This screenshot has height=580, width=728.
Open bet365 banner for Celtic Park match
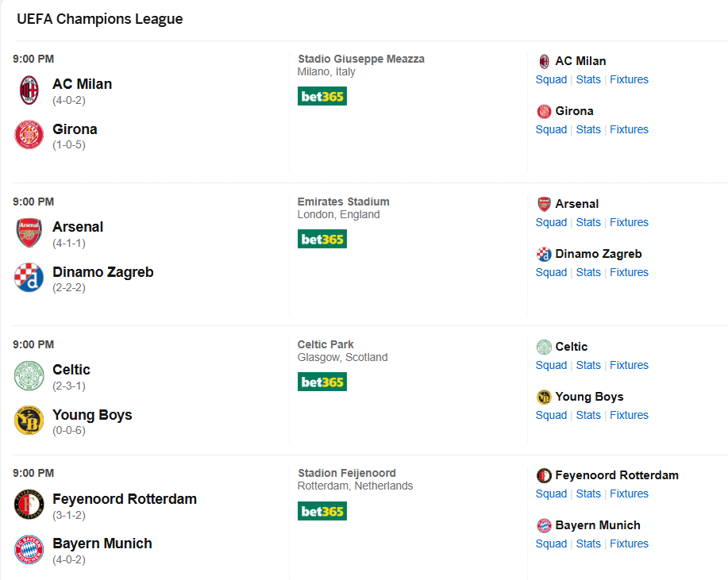[x=322, y=382]
